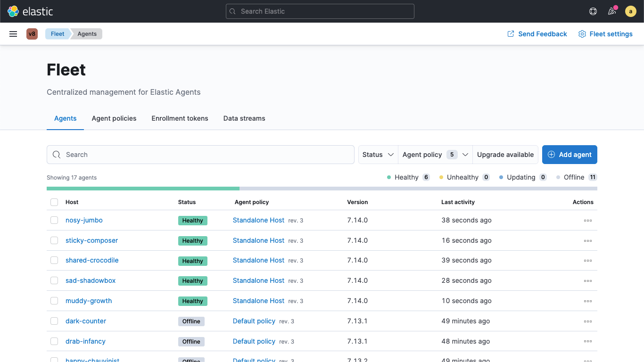The width and height of the screenshot is (644, 362).
Task: Click the Last activity column header
Action: tap(458, 202)
